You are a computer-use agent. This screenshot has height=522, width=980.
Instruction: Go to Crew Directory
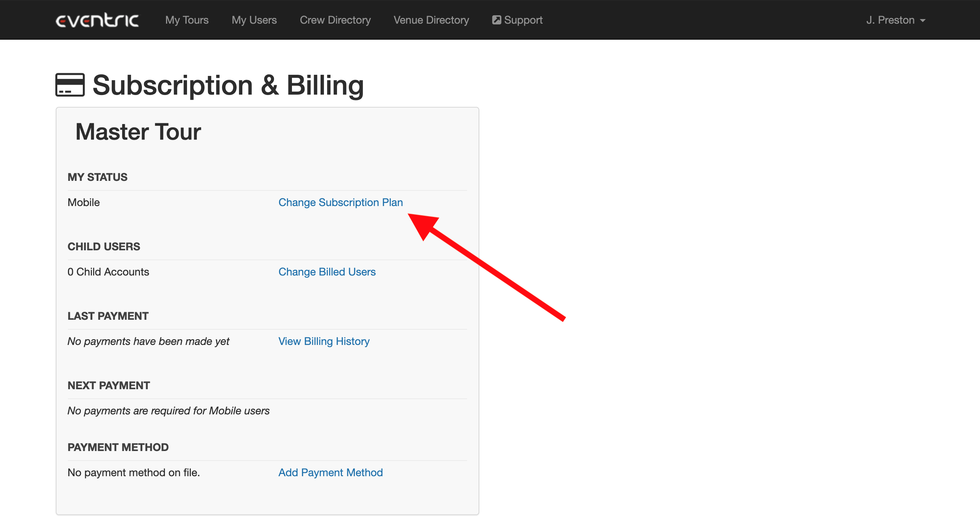(335, 20)
